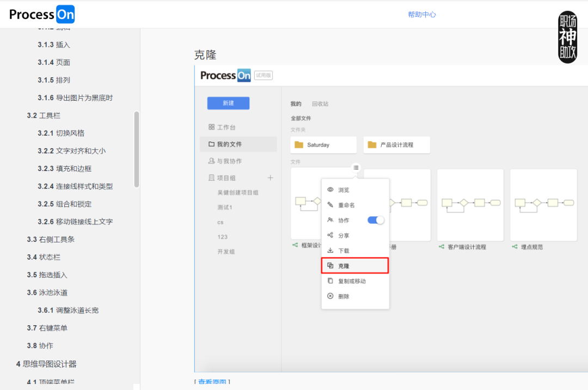This screenshot has width=588, height=390.
Task: Open section 3.2.5 组合和锁定
Action: (64, 204)
